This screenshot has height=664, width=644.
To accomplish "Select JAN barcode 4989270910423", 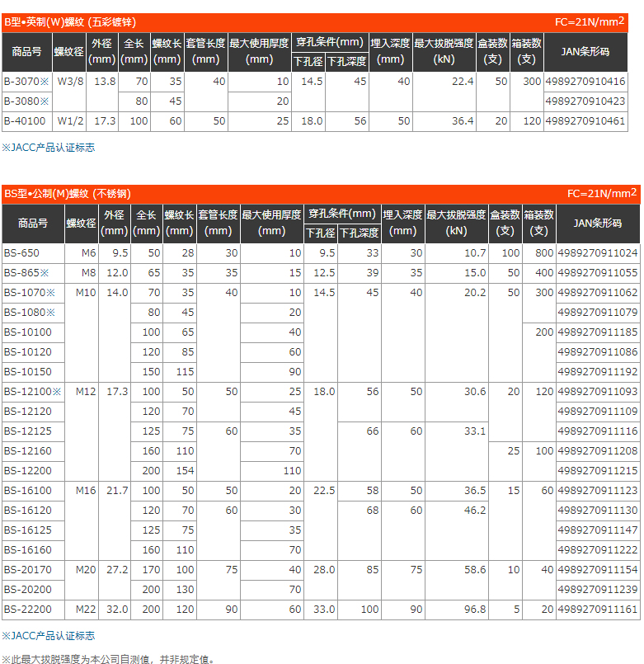I will click(585, 101).
